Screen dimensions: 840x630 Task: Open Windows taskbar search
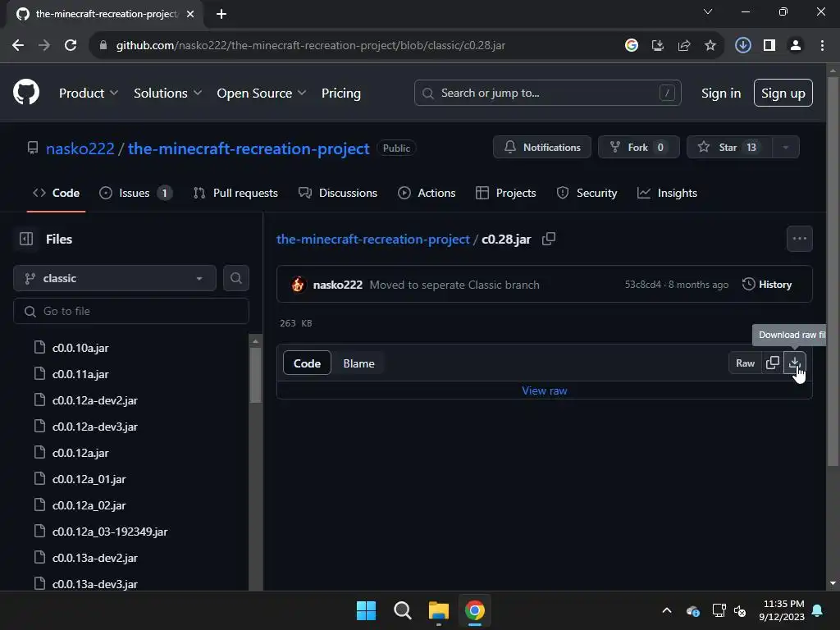[402, 610]
